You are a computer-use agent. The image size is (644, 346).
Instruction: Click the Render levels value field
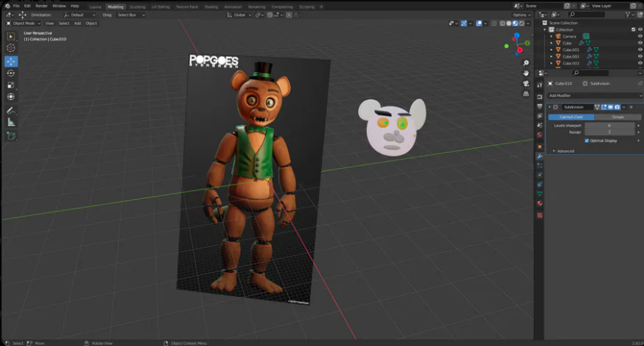[x=609, y=132]
